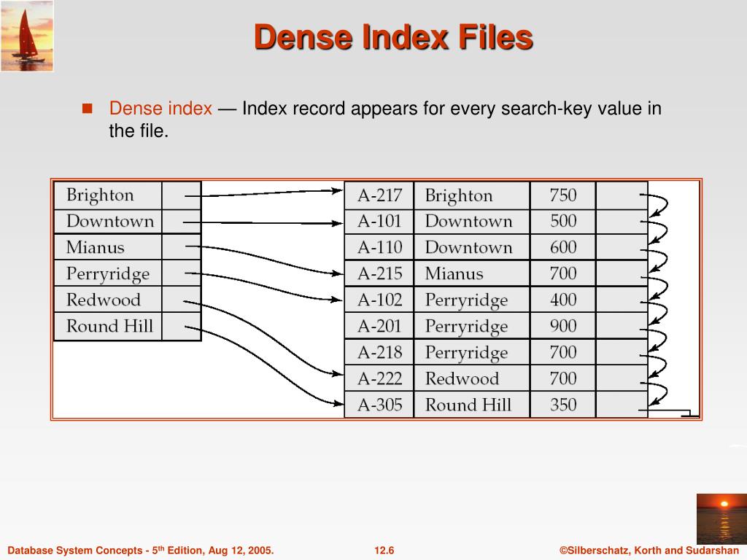Click 'Redwood' in the A-222 record
The image size is (747, 560).
pyautogui.click(x=462, y=378)
